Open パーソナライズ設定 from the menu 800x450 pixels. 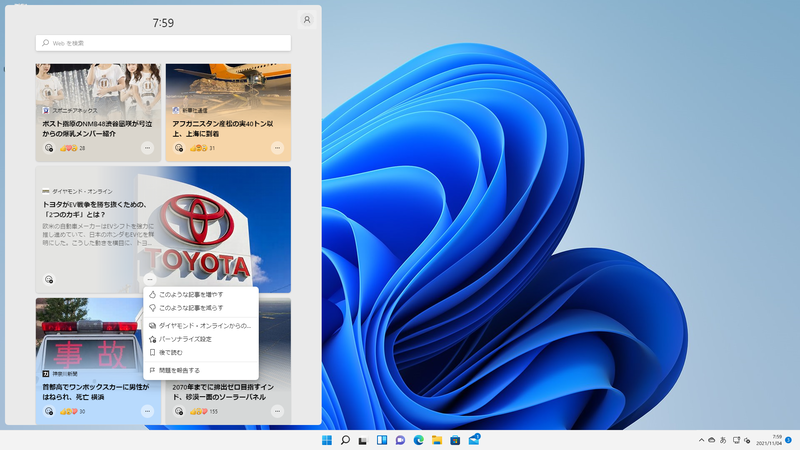coord(201,339)
